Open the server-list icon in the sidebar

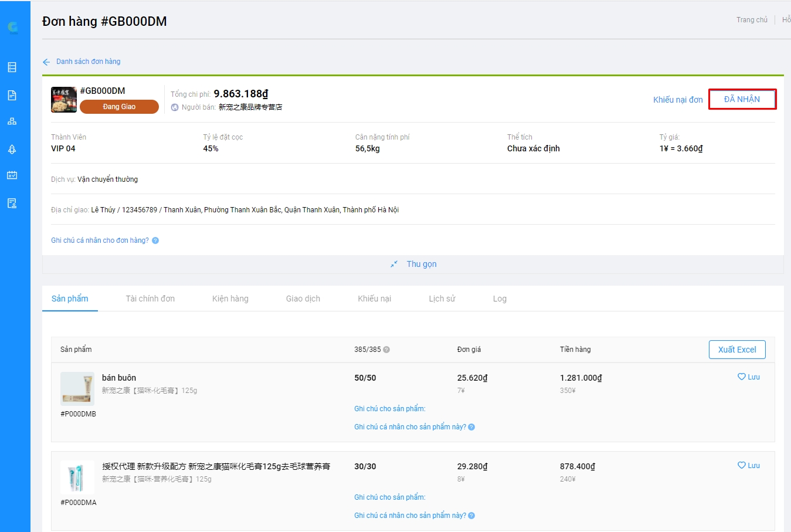[12, 67]
